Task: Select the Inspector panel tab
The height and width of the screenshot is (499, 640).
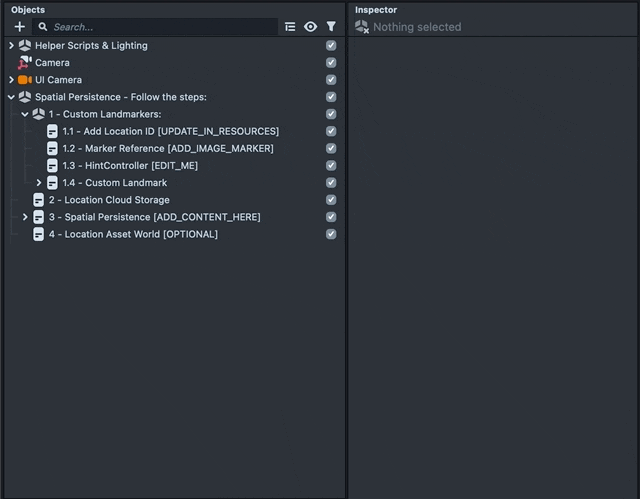Action: coord(376,9)
